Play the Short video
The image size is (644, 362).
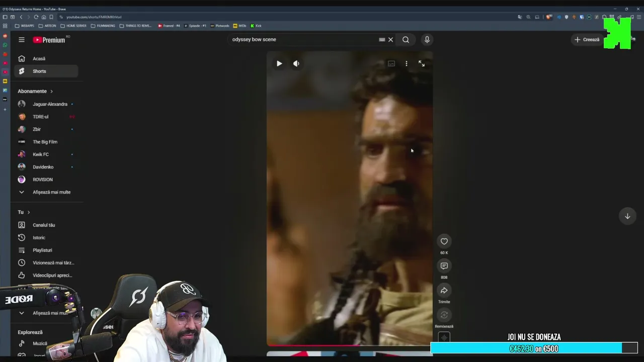pyautogui.click(x=279, y=63)
